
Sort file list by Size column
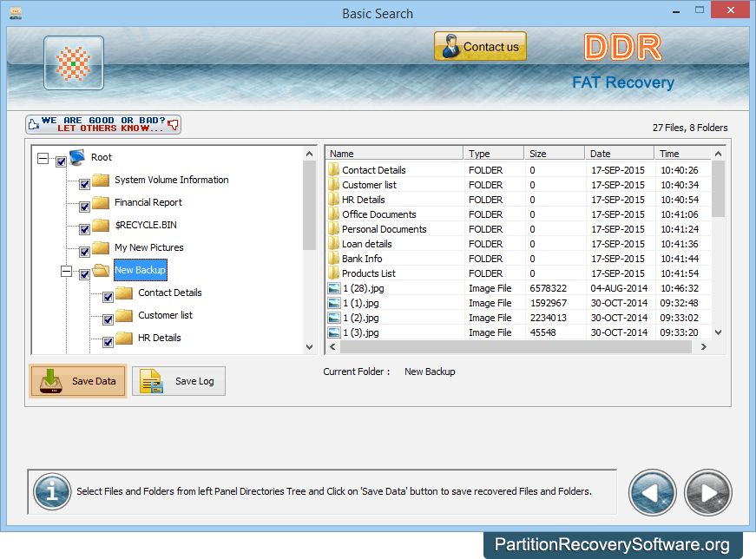(x=555, y=154)
